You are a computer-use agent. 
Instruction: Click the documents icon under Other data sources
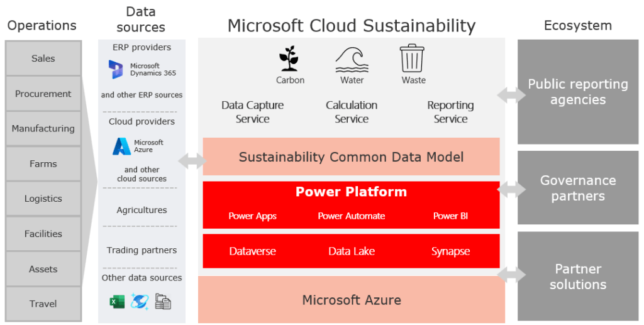pos(163,302)
